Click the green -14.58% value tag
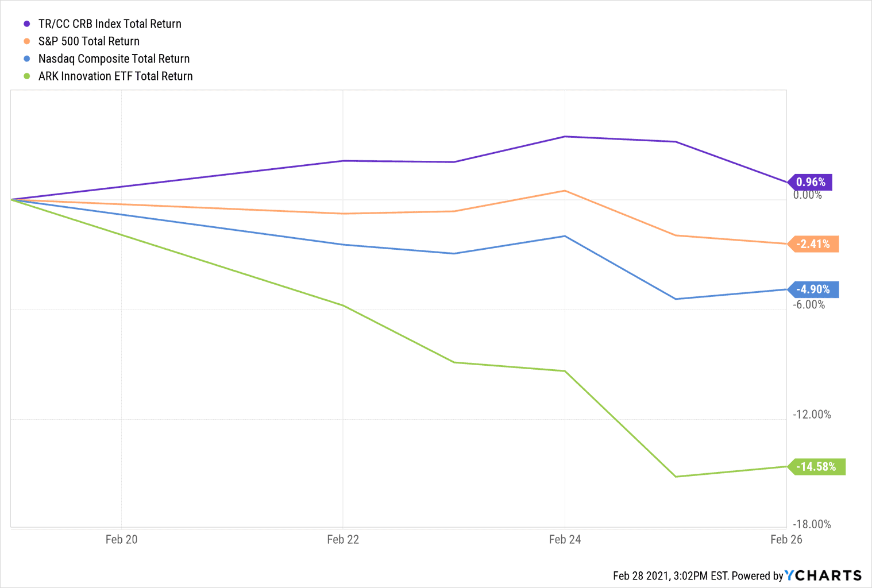Screen dimensions: 872x588 tap(816, 467)
